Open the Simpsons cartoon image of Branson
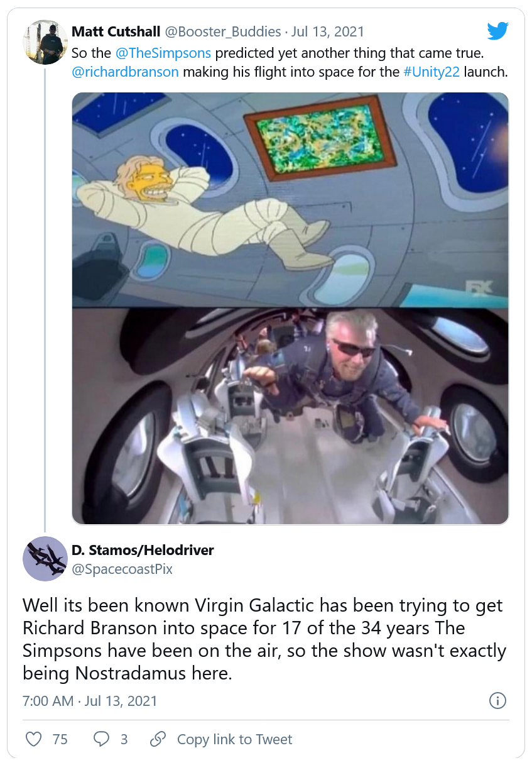 [x=290, y=199]
